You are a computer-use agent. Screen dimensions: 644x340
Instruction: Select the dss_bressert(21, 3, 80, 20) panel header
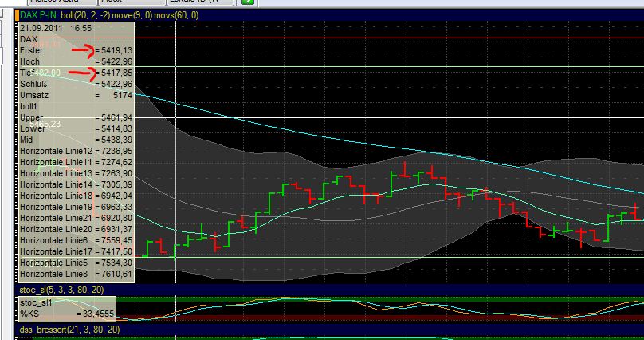coord(69,329)
